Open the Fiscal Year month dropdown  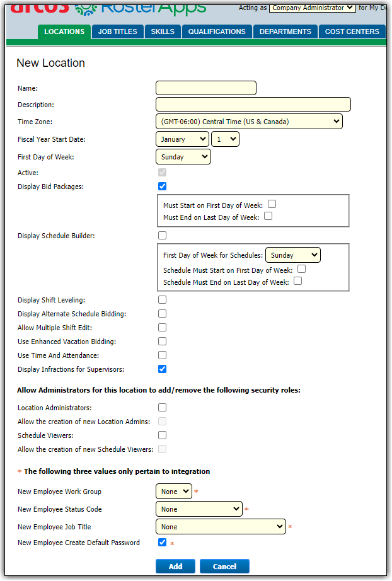[182, 139]
